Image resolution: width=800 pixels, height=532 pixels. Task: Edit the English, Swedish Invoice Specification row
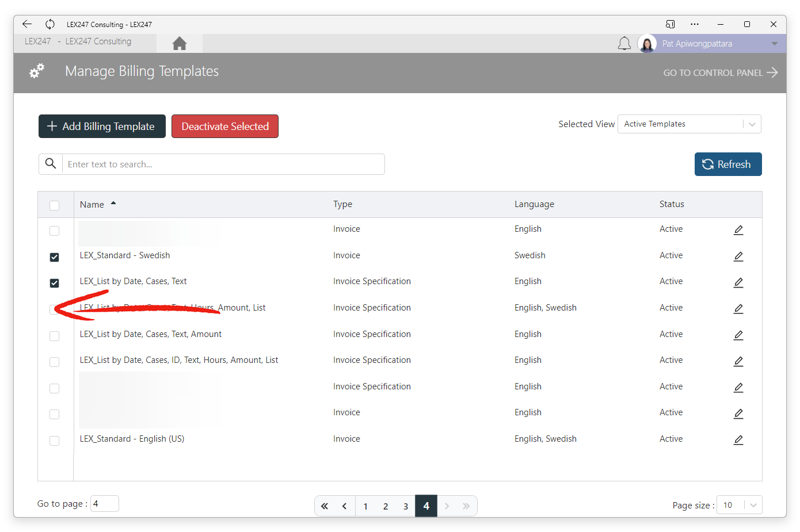(738, 309)
